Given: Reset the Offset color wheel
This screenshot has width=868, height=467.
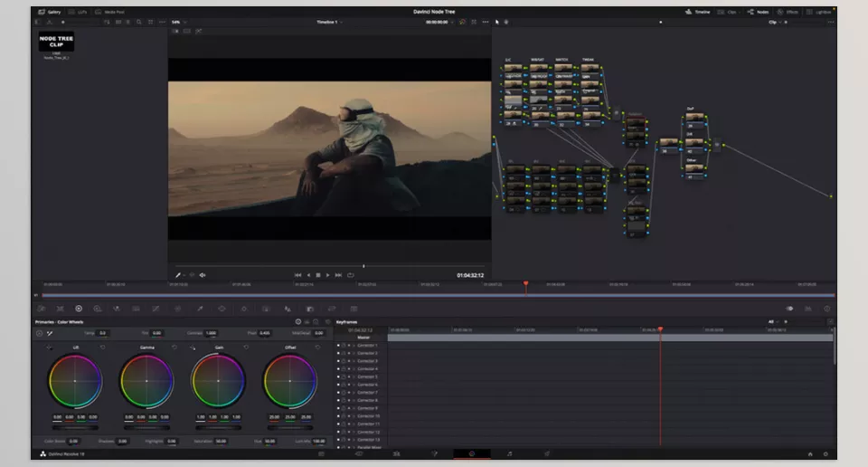Looking at the screenshot, I should (x=317, y=348).
